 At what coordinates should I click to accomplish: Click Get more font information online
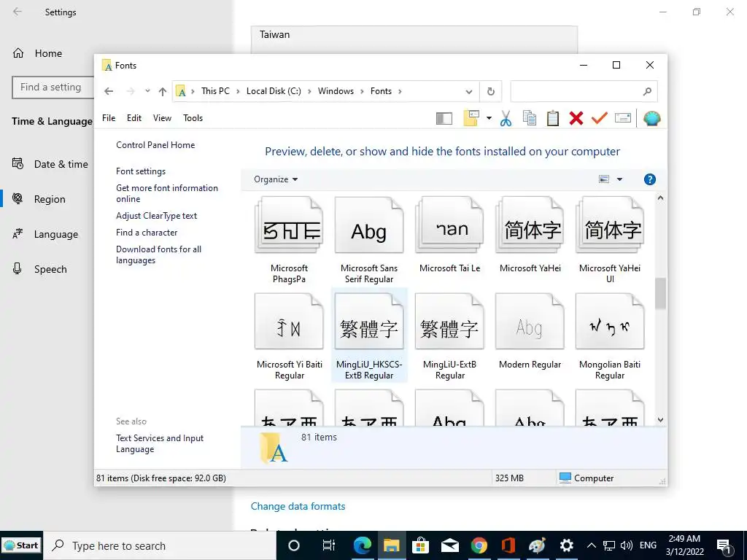pyautogui.click(x=167, y=193)
